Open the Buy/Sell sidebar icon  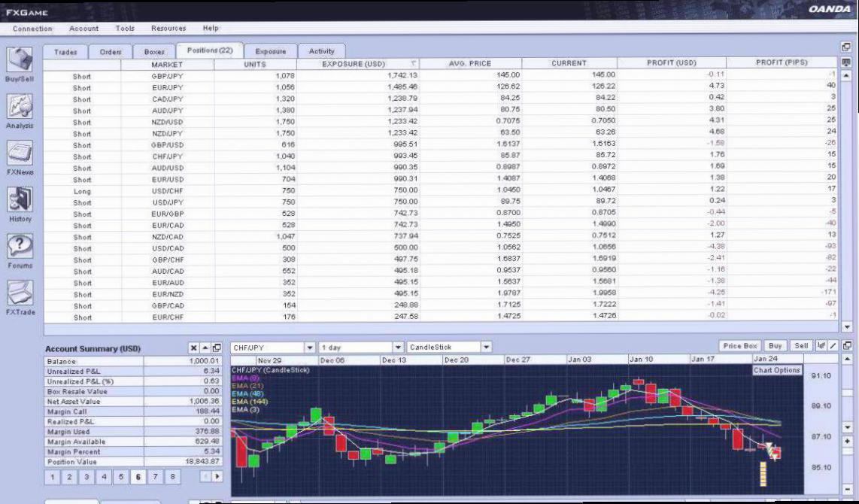(20, 59)
